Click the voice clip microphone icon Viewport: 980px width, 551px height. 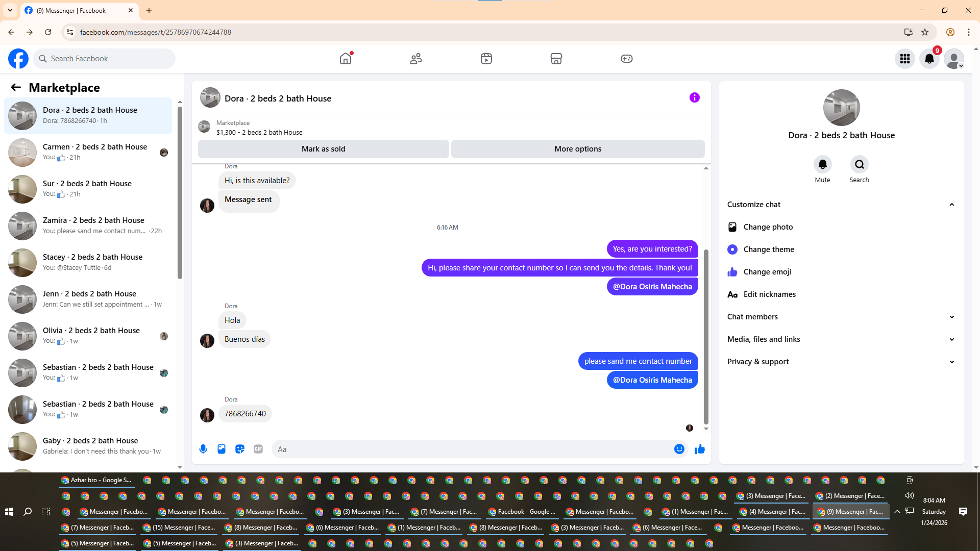tap(203, 449)
